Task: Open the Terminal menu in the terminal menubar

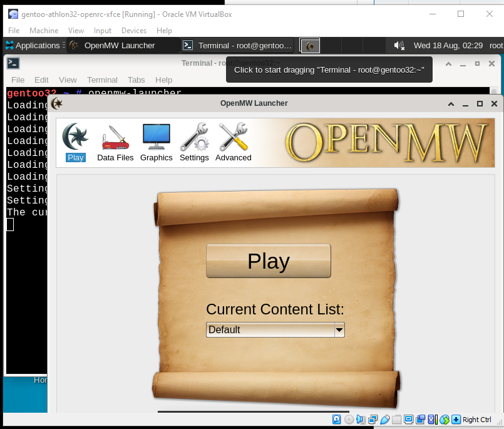Action: pos(102,80)
